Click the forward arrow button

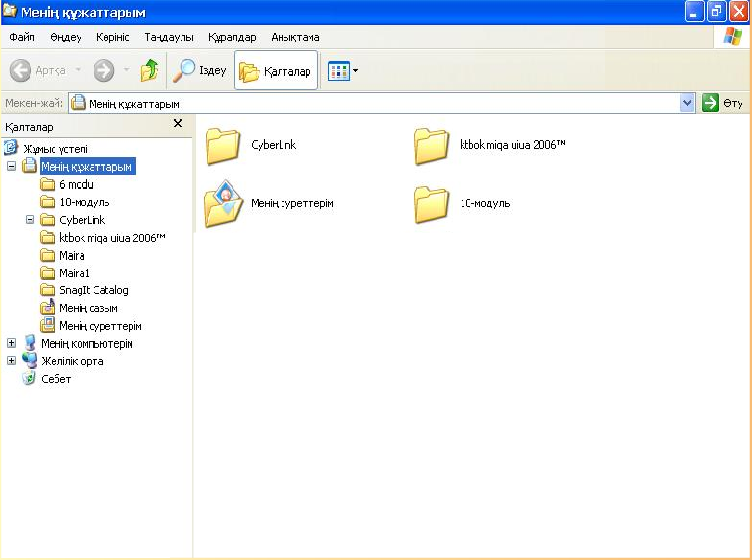pyautogui.click(x=104, y=70)
